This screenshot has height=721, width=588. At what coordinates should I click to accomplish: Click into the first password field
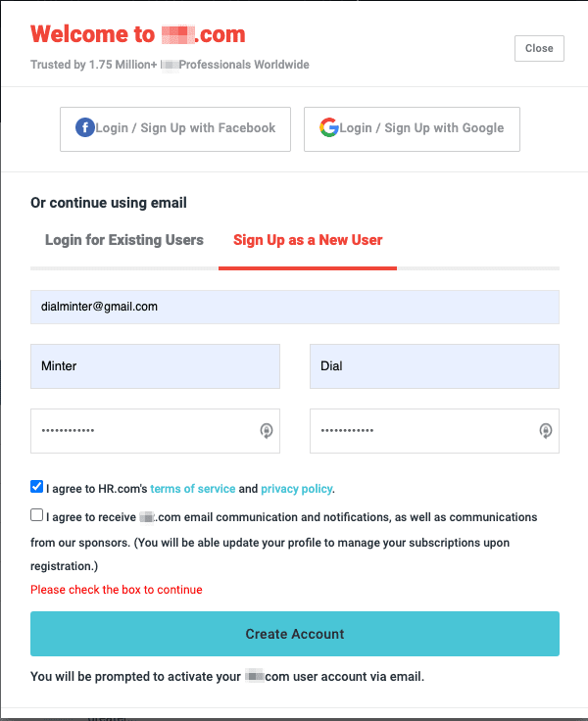142,431
